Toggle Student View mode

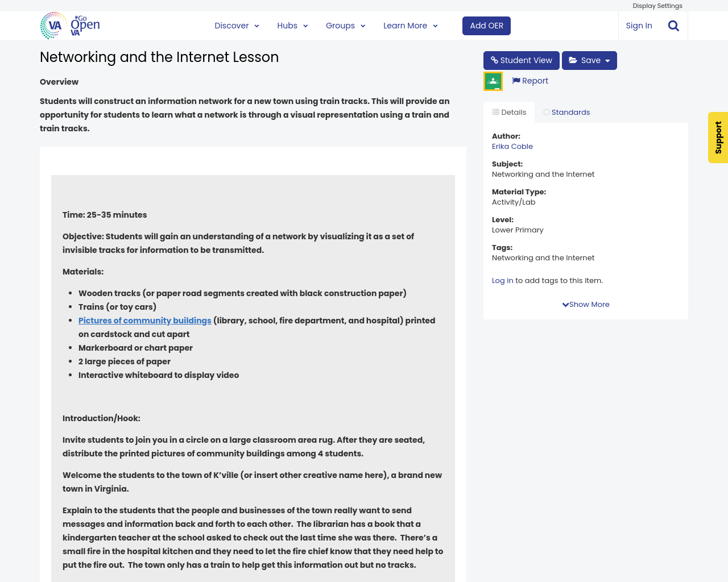pos(522,59)
